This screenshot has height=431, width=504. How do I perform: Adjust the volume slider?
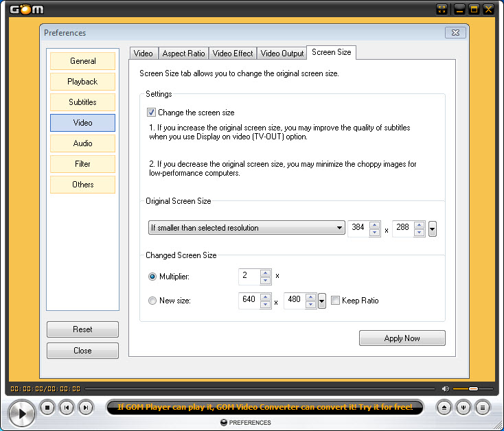pyautogui.click(x=472, y=389)
